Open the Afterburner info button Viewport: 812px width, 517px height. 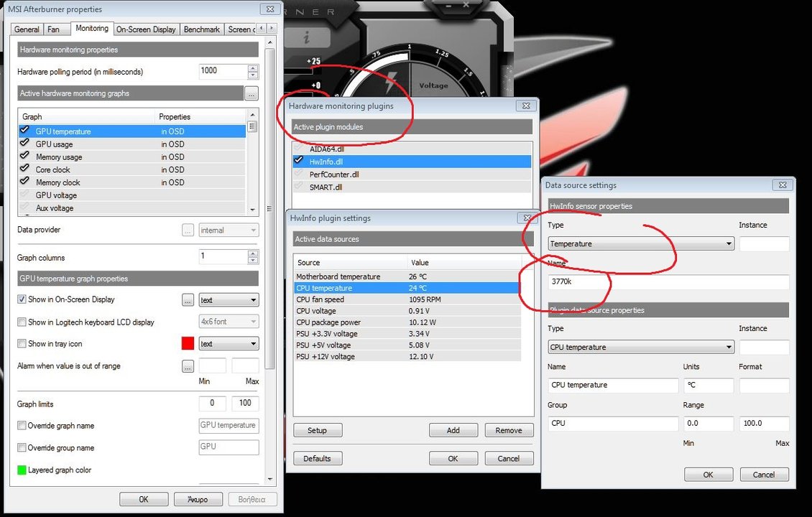[x=307, y=37]
